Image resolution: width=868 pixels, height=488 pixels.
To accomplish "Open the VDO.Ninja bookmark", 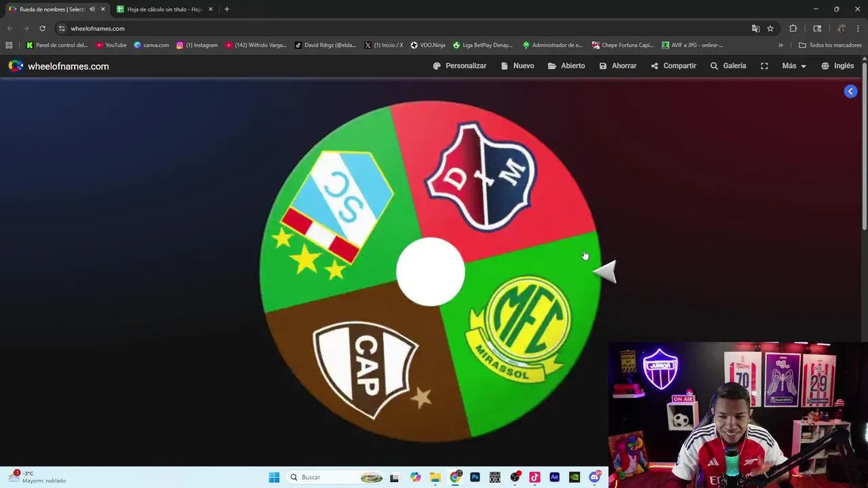I will click(x=427, y=45).
